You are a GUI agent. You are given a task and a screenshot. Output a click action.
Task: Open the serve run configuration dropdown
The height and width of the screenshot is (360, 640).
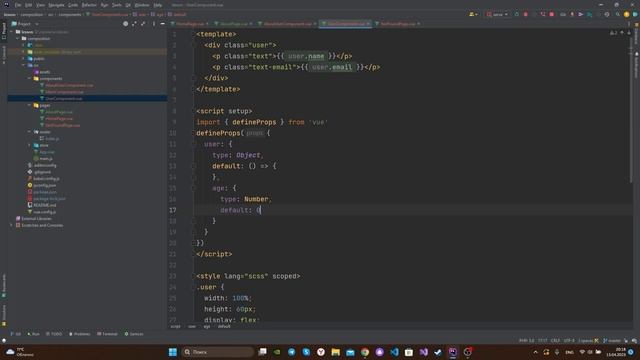point(497,14)
